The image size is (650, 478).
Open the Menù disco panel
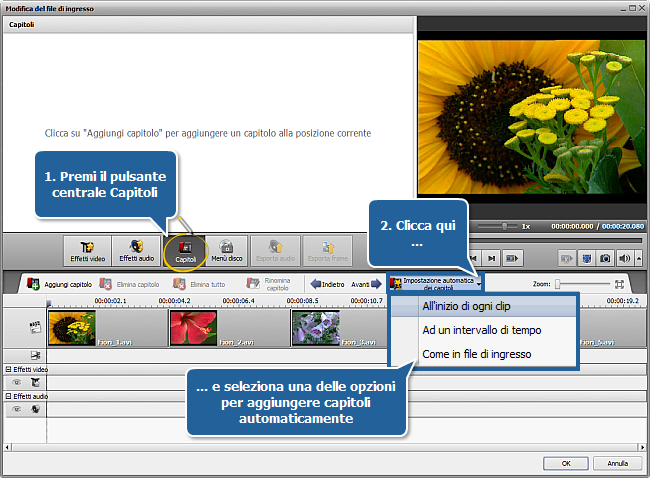click(x=226, y=251)
